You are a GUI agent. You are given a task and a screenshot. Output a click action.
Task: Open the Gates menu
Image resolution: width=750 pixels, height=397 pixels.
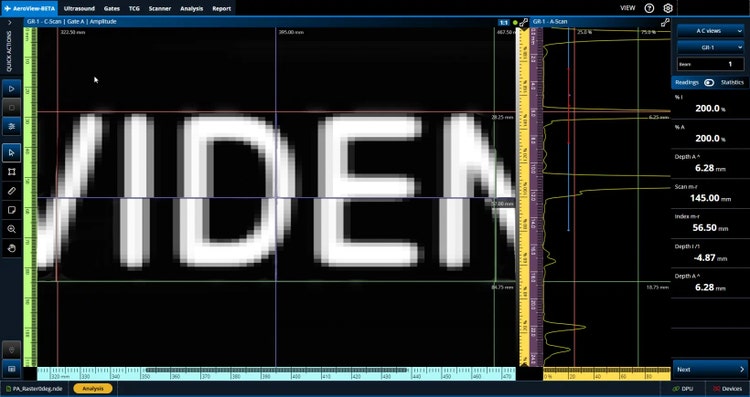111,8
